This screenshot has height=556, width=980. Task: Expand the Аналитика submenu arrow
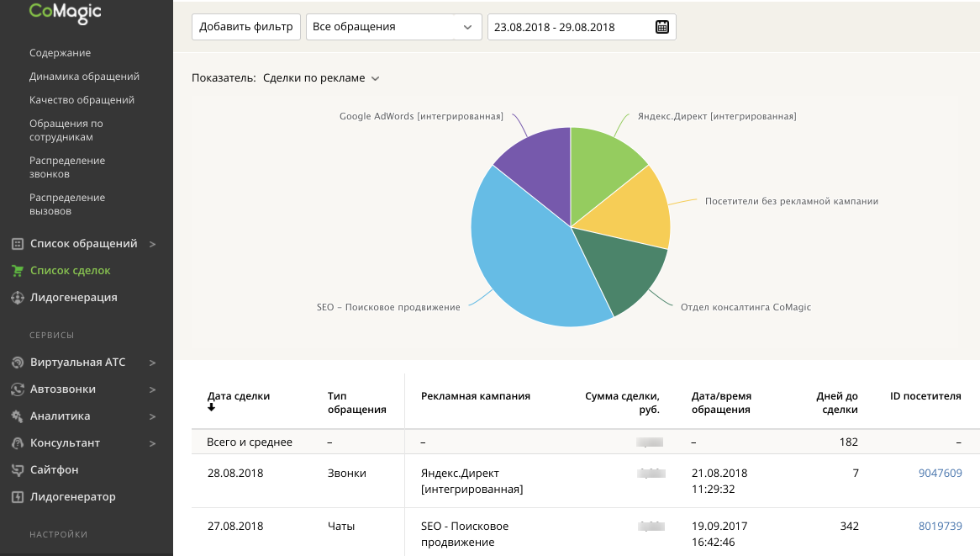click(152, 416)
